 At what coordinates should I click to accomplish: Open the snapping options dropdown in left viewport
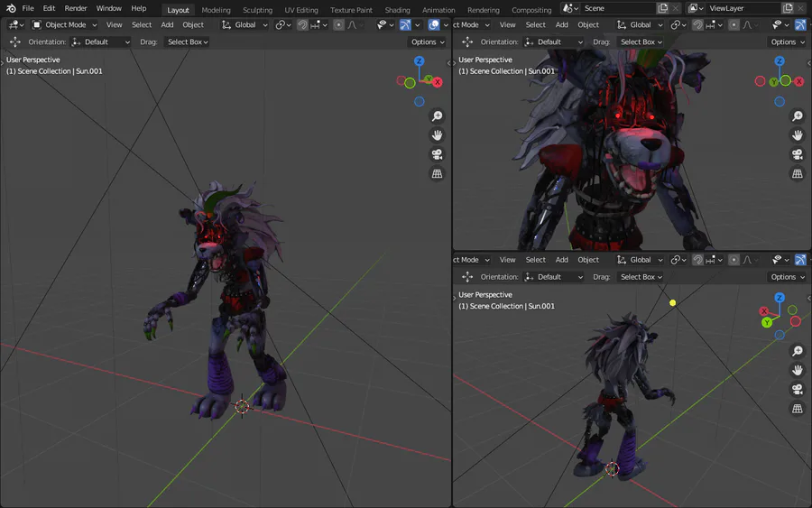coord(318,25)
